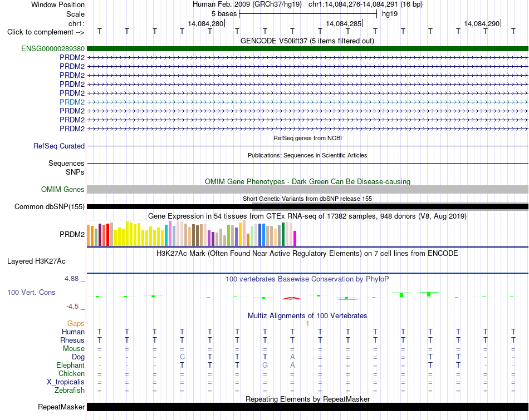The width and height of the screenshot is (529, 420).
Task: Click the orange gap count '1' in Multiz
Action: pos(307,324)
